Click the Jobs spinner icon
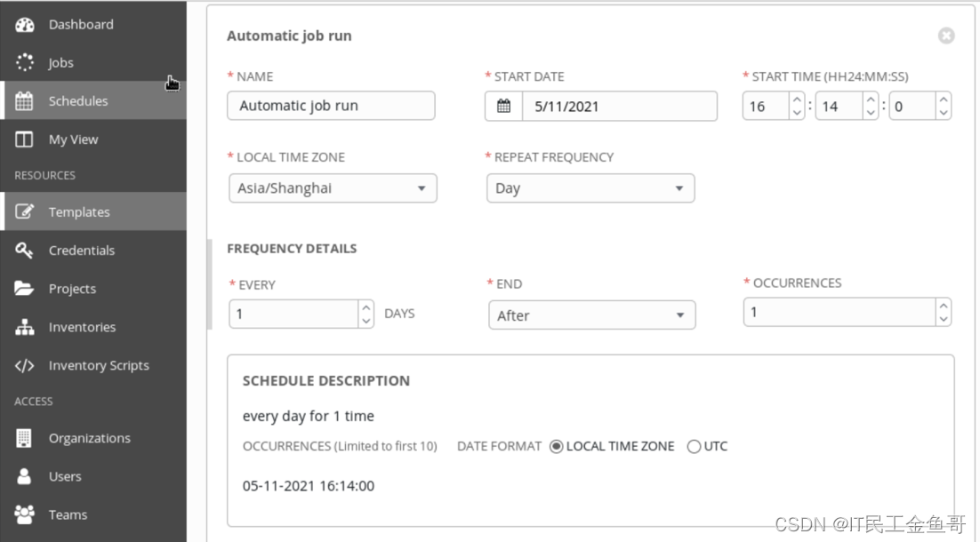The height and width of the screenshot is (542, 980). click(x=24, y=62)
